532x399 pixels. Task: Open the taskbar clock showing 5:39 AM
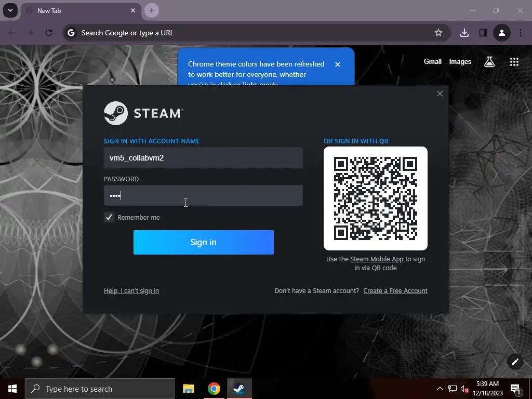[487, 389]
